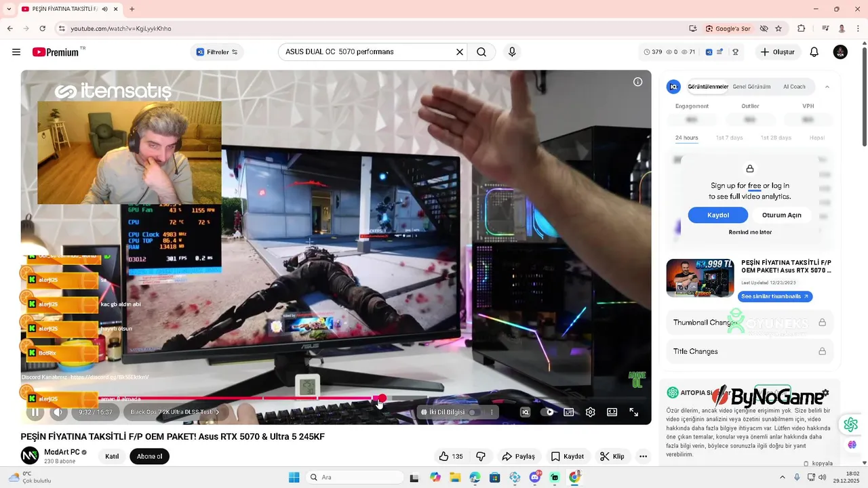Mute the video volume

coord(58,412)
